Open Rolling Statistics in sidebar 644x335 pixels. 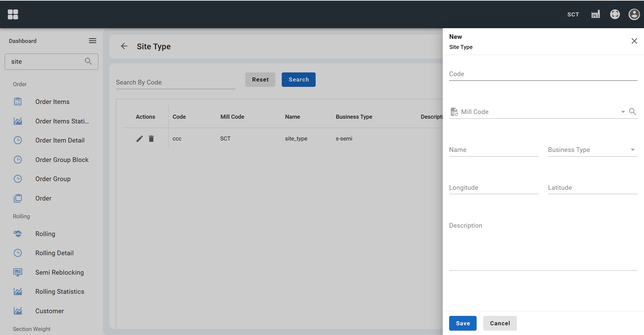[60, 292]
